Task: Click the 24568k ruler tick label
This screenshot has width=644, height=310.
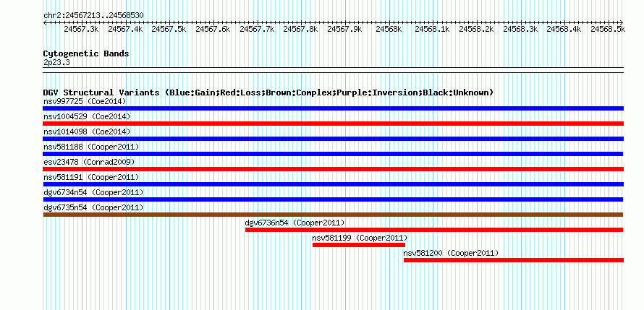Action: click(x=389, y=29)
